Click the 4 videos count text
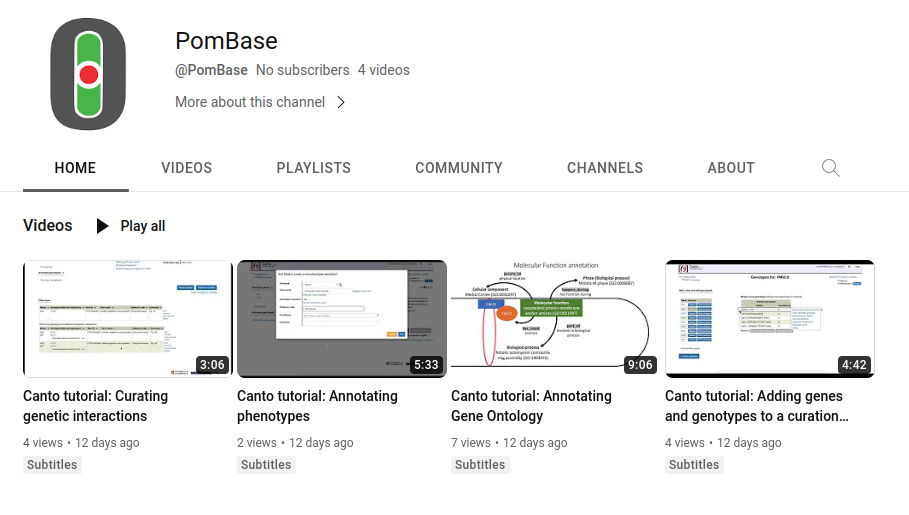909x515 pixels. point(384,70)
